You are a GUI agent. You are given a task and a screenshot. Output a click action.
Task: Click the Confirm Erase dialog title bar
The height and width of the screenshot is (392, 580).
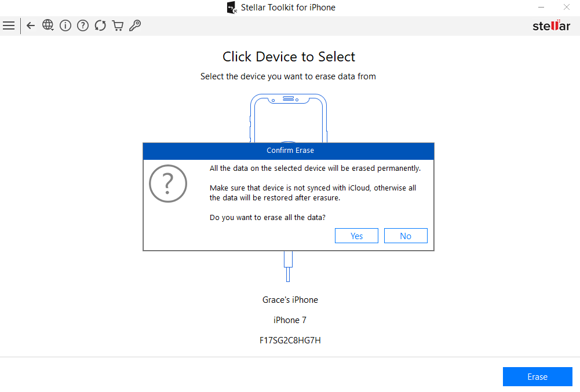click(290, 150)
